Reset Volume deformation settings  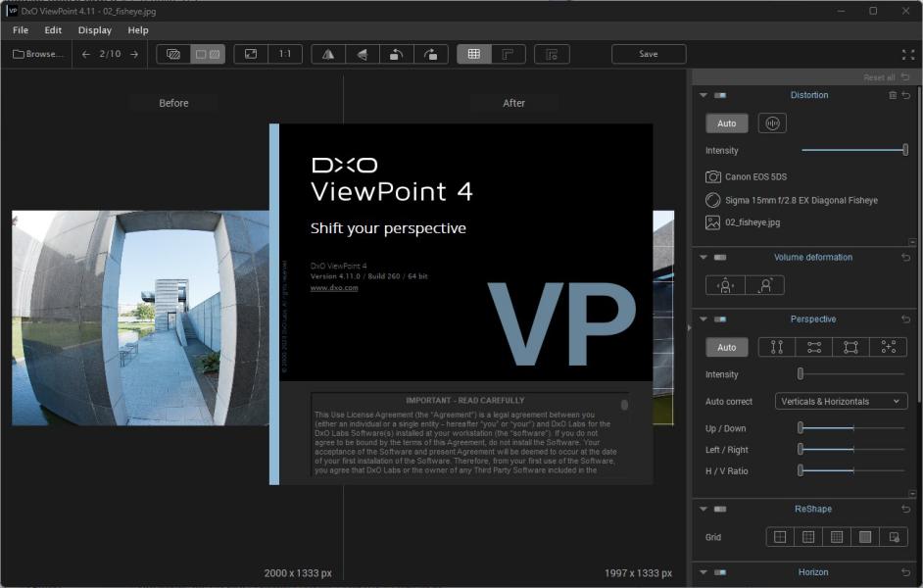tap(906, 257)
